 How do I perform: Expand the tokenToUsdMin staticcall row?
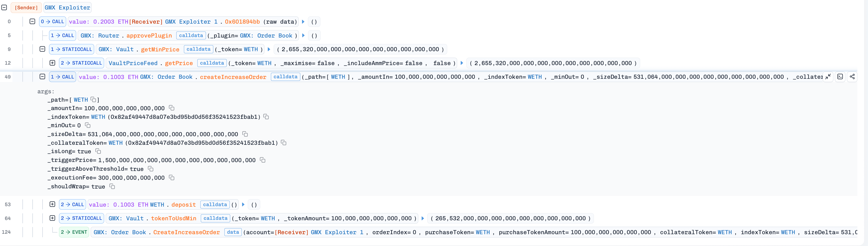tap(52, 218)
